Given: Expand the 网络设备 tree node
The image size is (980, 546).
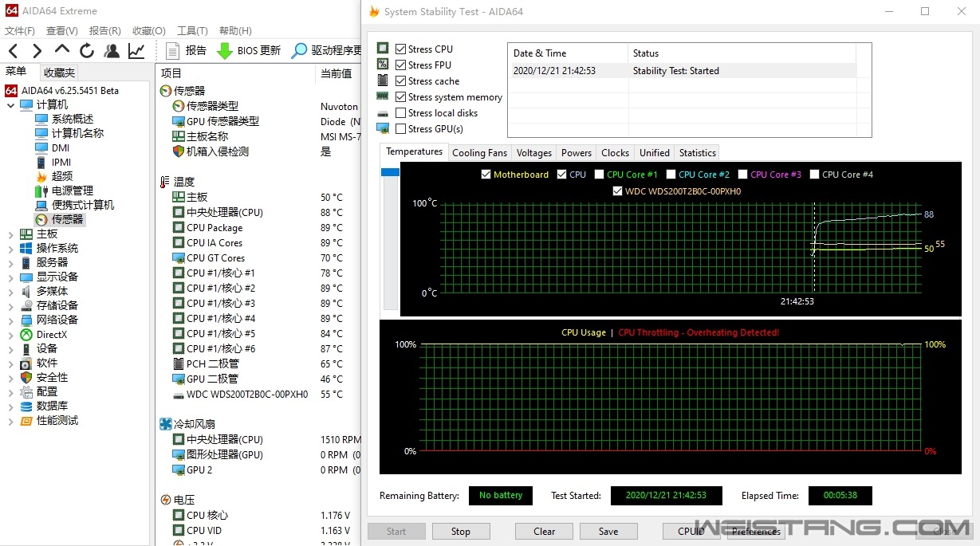Looking at the screenshot, I should click(x=10, y=320).
